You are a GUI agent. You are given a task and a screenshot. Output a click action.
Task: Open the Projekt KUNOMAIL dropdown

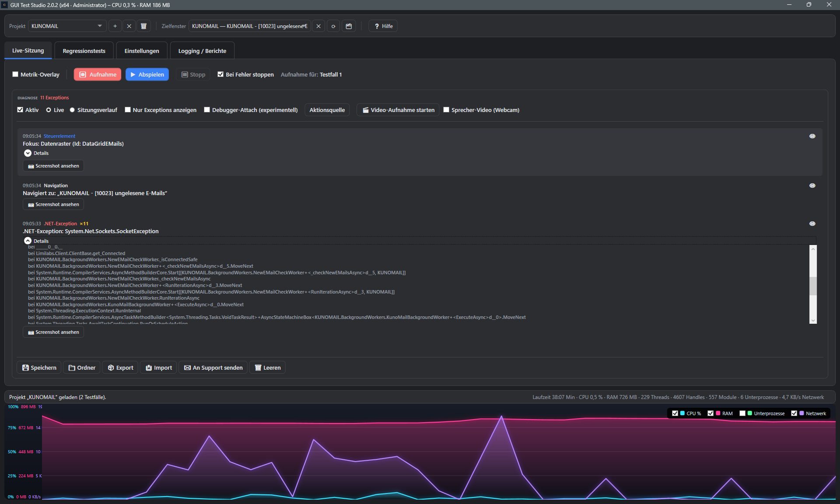coord(67,26)
